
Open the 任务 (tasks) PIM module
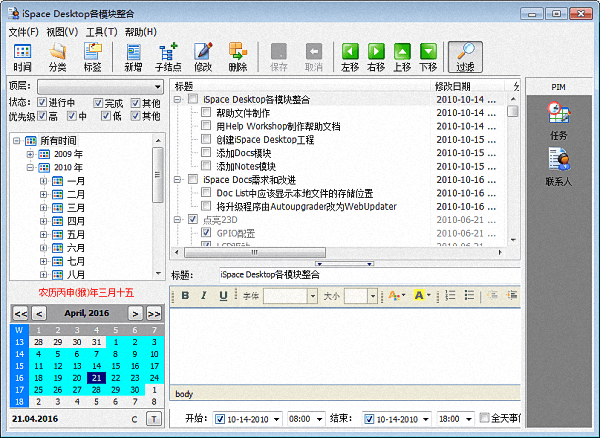point(559,121)
